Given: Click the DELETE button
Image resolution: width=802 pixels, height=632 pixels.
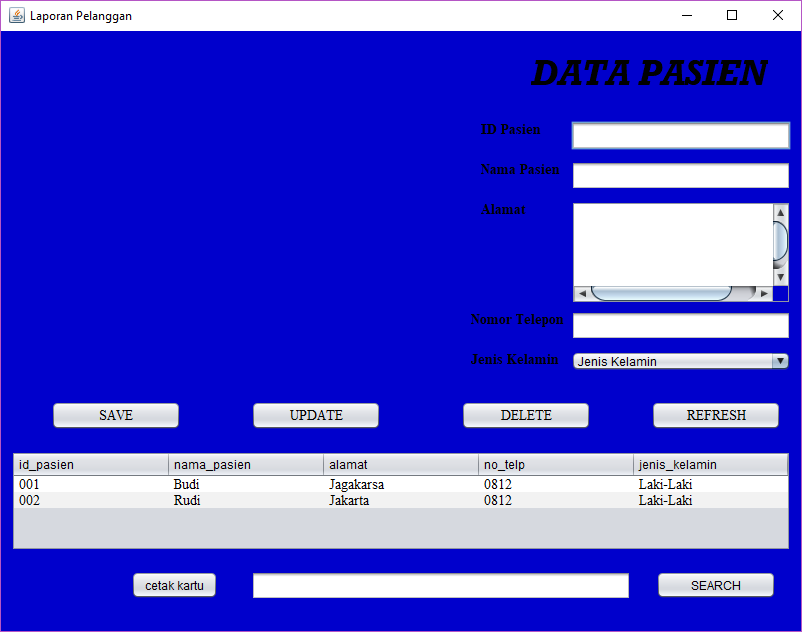Looking at the screenshot, I should 525,415.
